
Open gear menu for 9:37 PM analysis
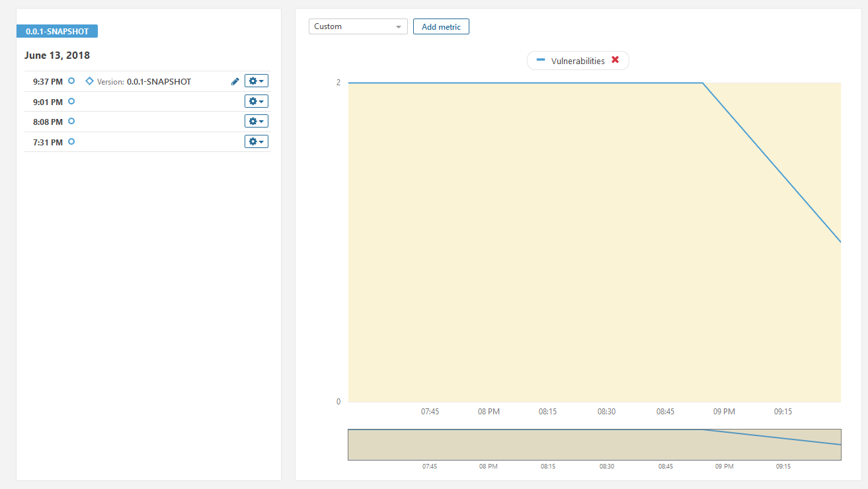tap(256, 81)
